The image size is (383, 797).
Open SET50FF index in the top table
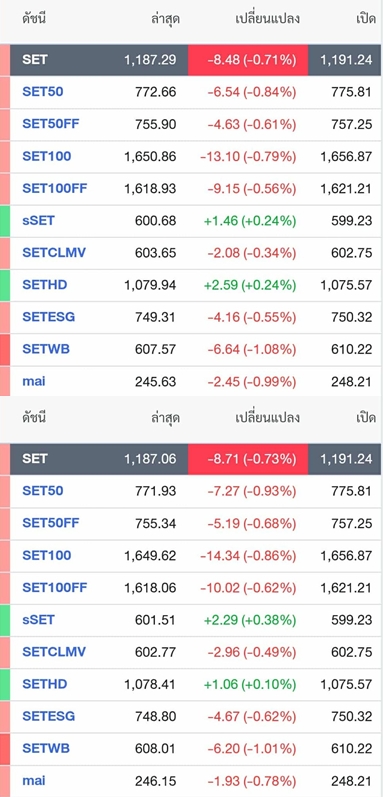tap(51, 124)
